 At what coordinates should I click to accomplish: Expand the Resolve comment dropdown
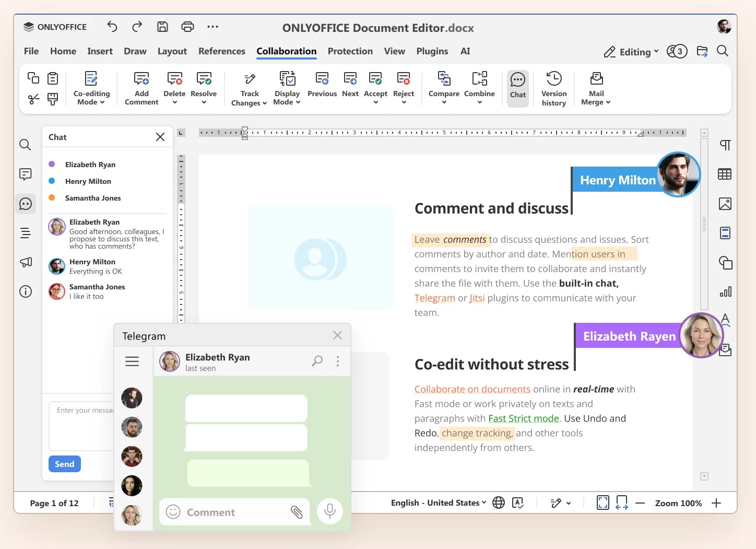[204, 102]
